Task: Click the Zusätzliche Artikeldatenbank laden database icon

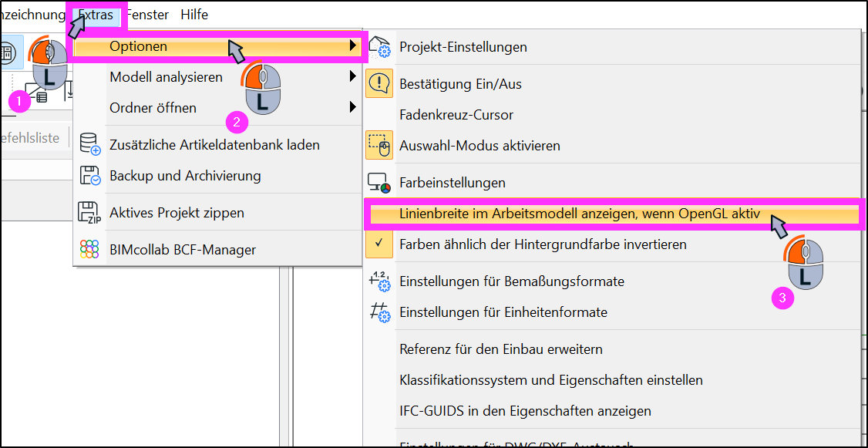Action: (x=89, y=143)
